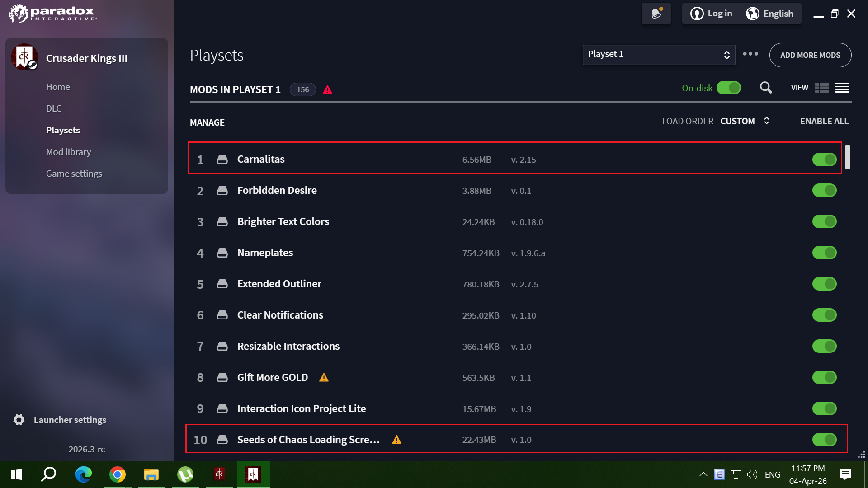
Task: Click the disk icon on Clear Notifications row
Action: [x=222, y=315]
